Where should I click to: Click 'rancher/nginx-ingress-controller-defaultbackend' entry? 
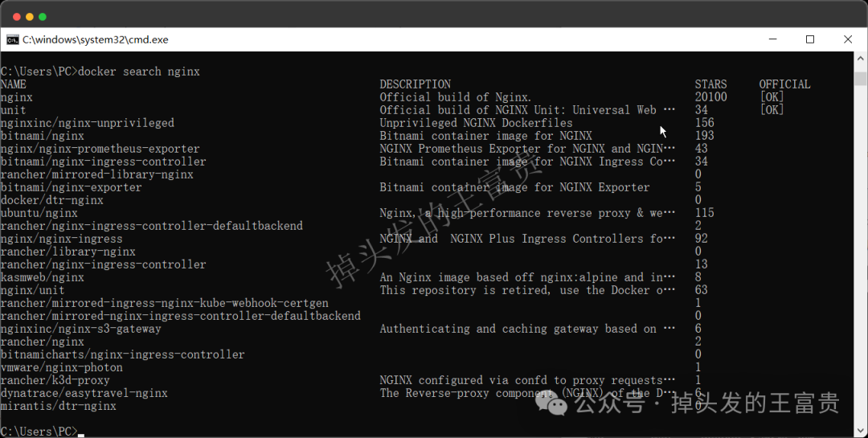(x=152, y=226)
